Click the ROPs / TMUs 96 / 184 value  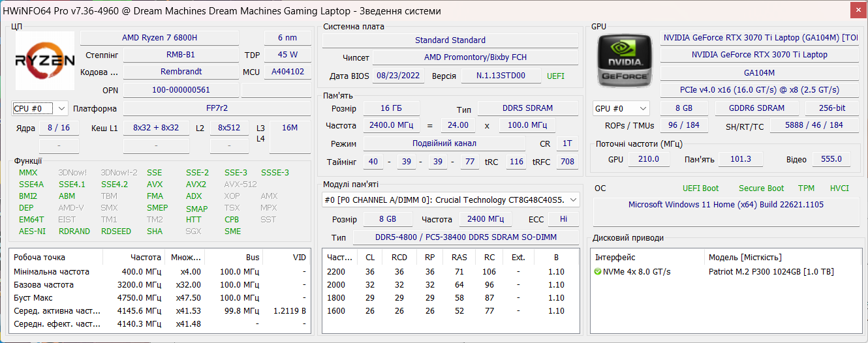click(684, 125)
